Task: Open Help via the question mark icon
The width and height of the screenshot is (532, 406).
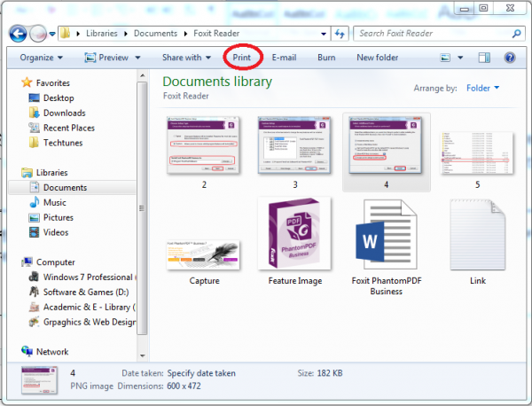Action: [x=510, y=58]
